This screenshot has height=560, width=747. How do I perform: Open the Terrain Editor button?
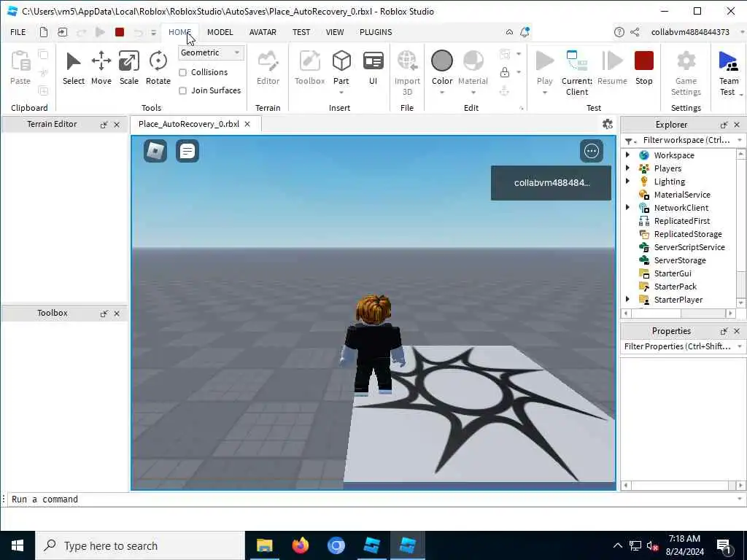coord(268,68)
